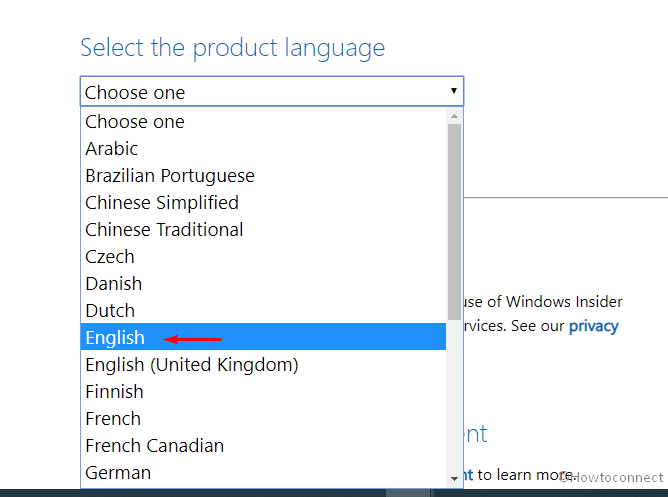Click the language list scrollbar thumb
Screen dimensions: 668x497
[454, 222]
